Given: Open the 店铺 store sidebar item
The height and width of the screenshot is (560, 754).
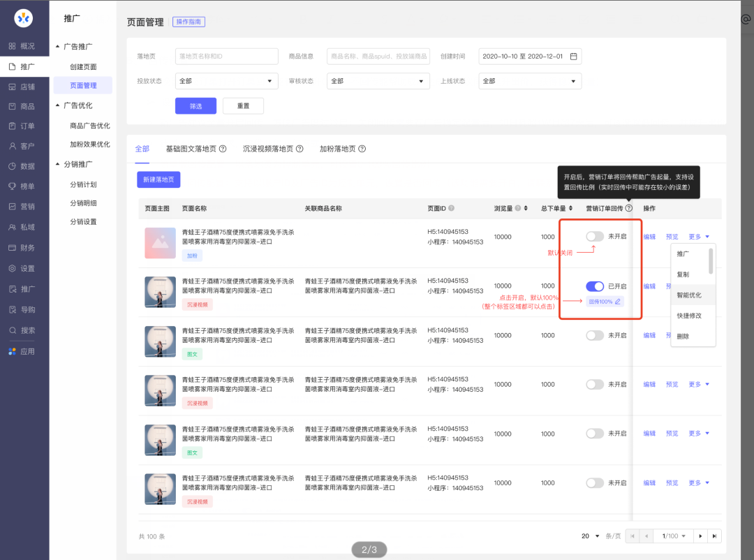Looking at the screenshot, I should [x=22, y=87].
